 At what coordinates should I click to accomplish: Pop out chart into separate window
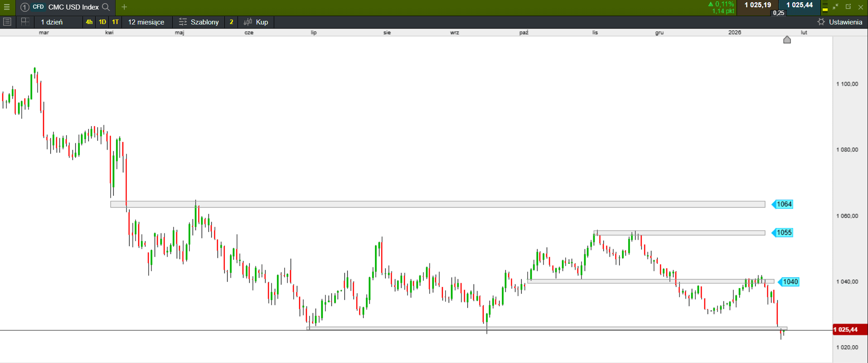point(848,7)
